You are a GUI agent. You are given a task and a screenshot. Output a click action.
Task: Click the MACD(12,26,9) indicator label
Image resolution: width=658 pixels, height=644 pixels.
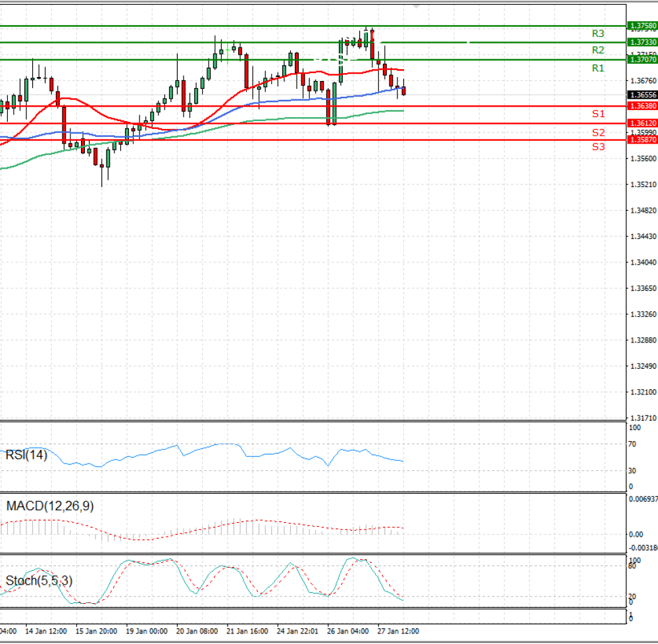pos(50,506)
